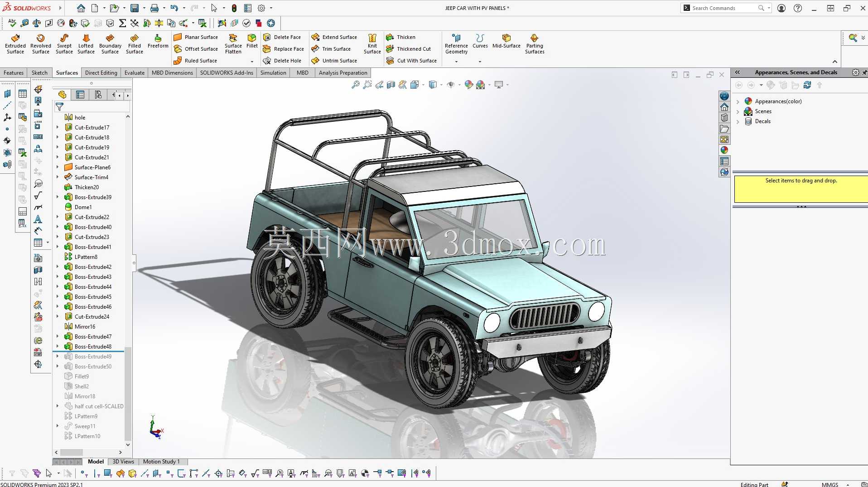868x487 pixels.
Task: Open the 3D Views tab
Action: click(x=123, y=462)
